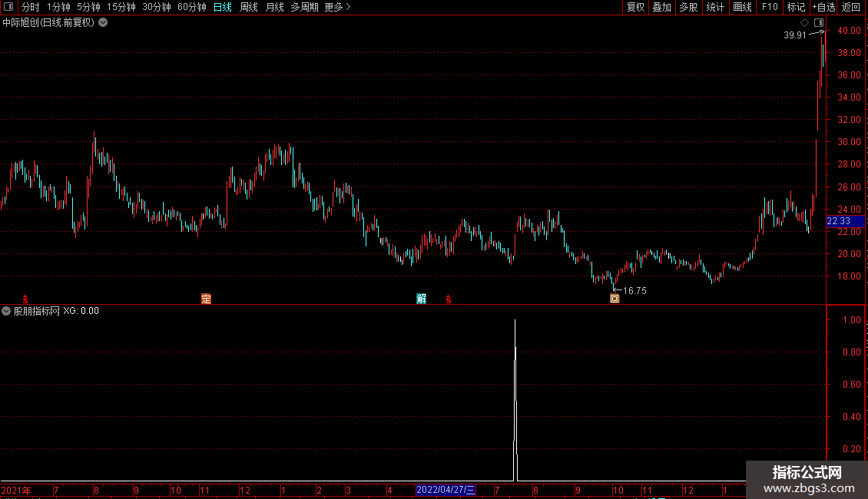Click the 2022/04/27/三 date label
Screen dimensions: 868x499
[x=446, y=490]
